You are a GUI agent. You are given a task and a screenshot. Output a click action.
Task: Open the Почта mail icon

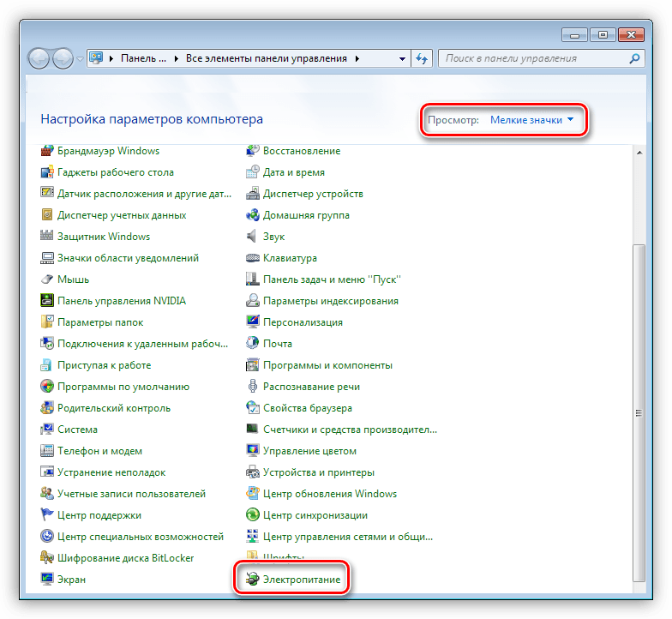[x=252, y=344]
